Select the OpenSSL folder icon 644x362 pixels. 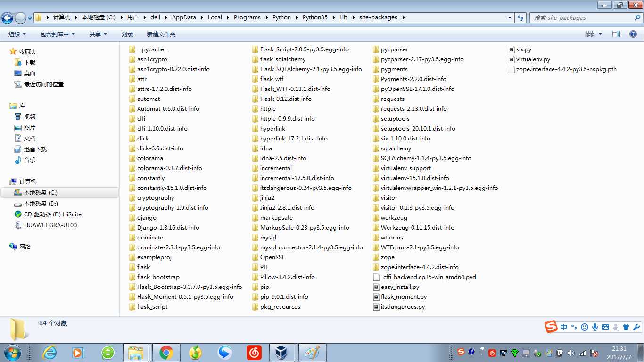point(256,257)
